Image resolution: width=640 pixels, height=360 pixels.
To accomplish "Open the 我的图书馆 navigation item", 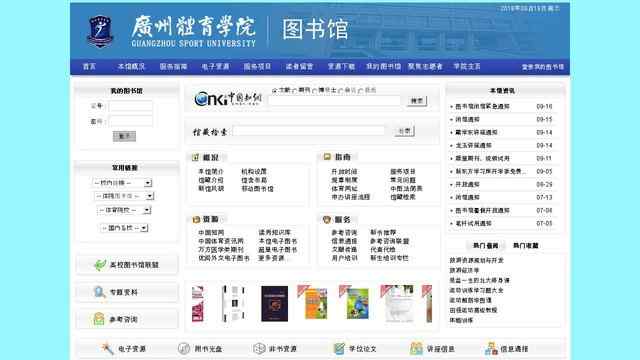I will [383, 67].
